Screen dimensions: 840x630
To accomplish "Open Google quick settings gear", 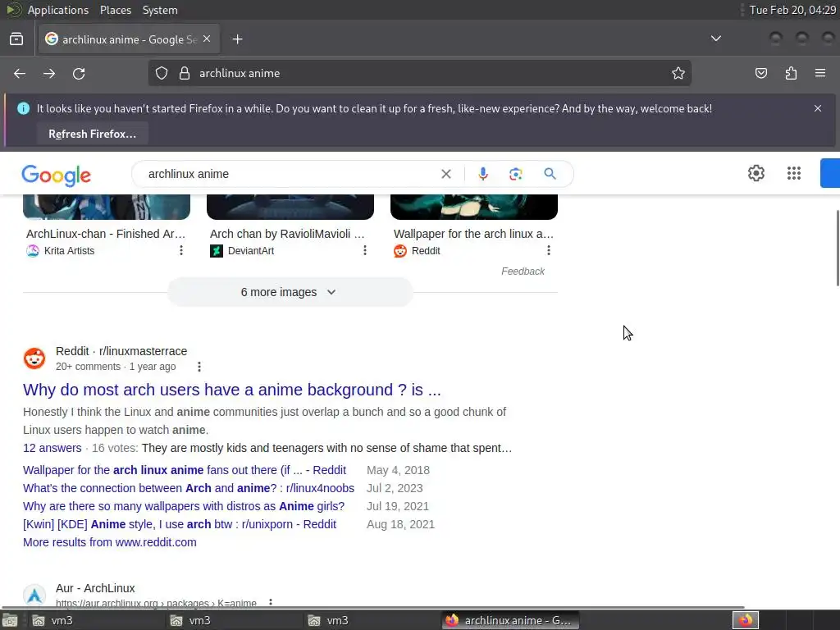I will 756,173.
